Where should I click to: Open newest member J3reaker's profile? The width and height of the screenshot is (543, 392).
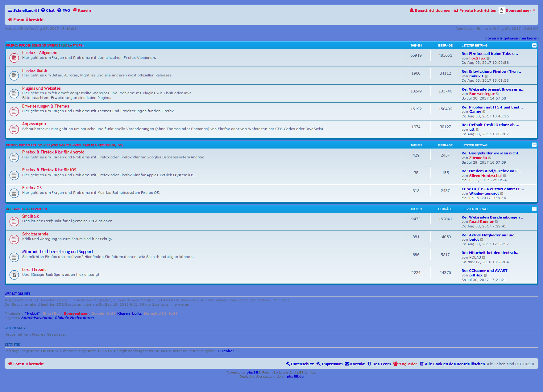tap(225, 351)
